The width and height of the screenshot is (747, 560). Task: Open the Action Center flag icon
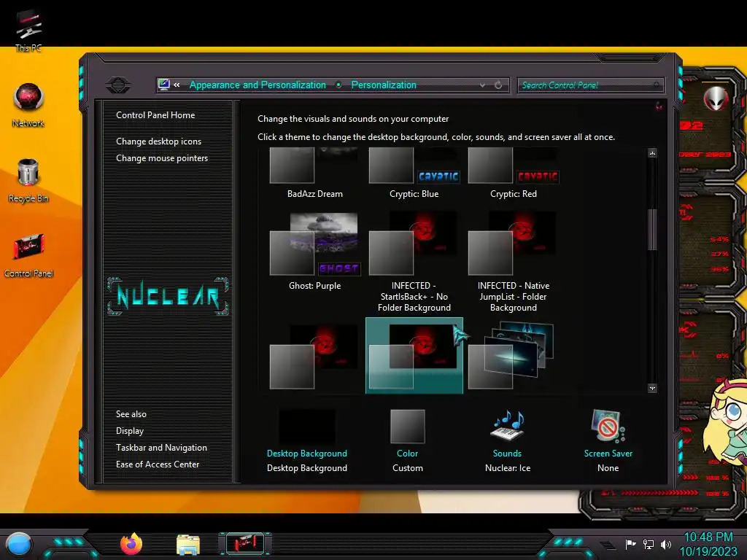tap(630, 544)
